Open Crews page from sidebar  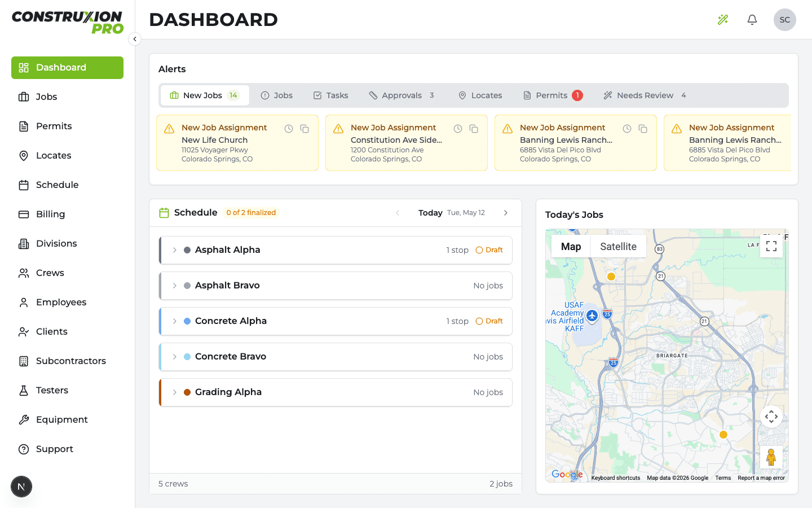click(x=67, y=273)
